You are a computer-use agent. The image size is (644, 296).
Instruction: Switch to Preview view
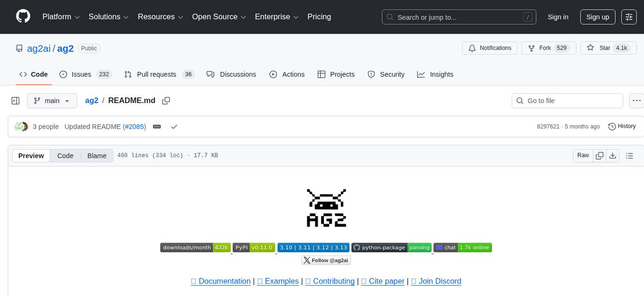point(31,156)
